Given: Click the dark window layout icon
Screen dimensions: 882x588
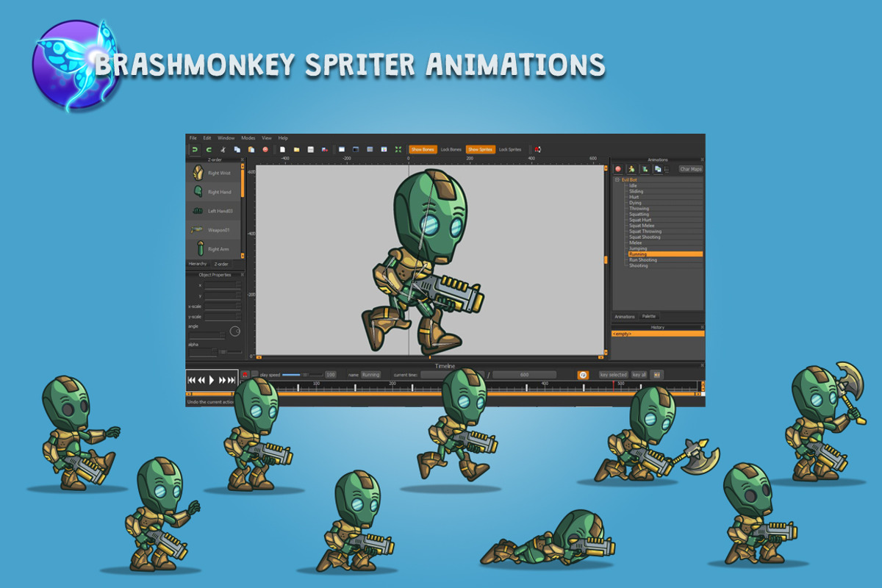Looking at the screenshot, I should 356,149.
